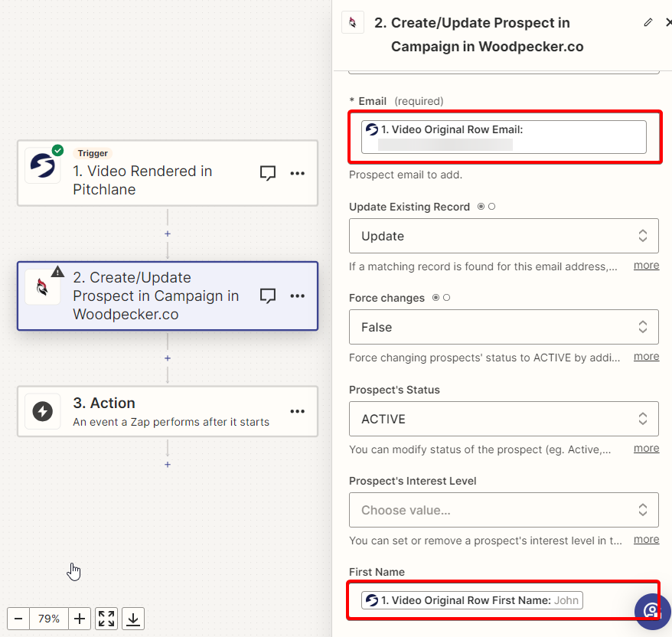This screenshot has height=637, width=672.
Task: Click more link under Force changes
Action: point(646,357)
